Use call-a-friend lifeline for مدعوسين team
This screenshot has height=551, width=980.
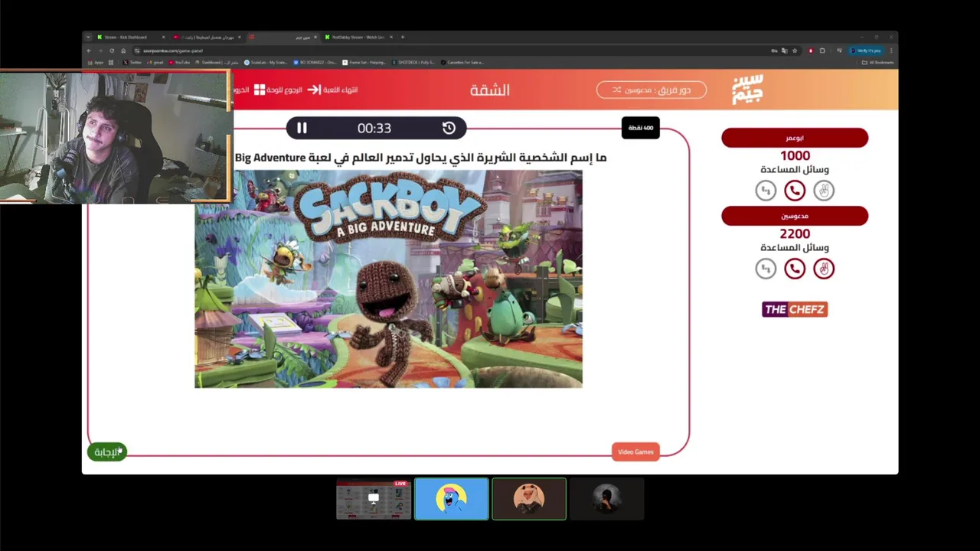tap(795, 269)
